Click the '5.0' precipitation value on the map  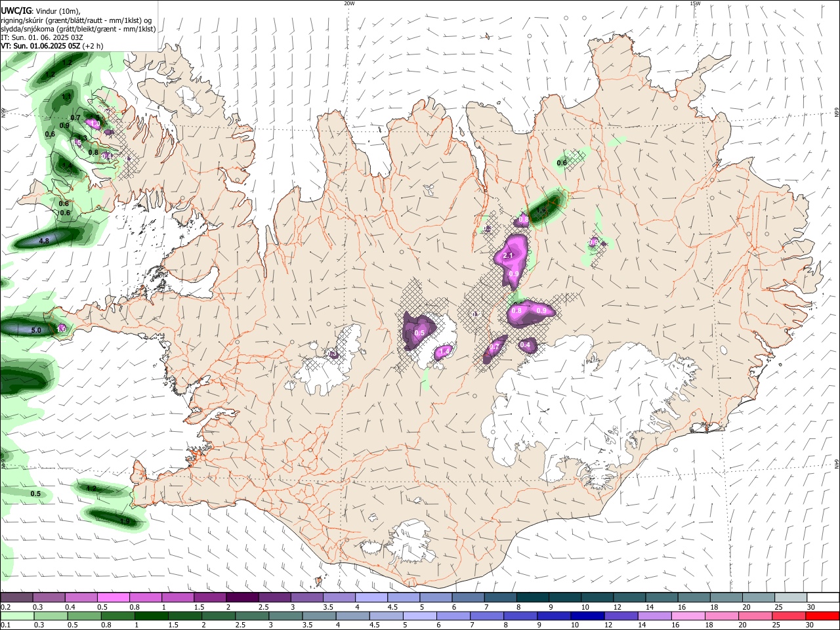click(x=35, y=330)
